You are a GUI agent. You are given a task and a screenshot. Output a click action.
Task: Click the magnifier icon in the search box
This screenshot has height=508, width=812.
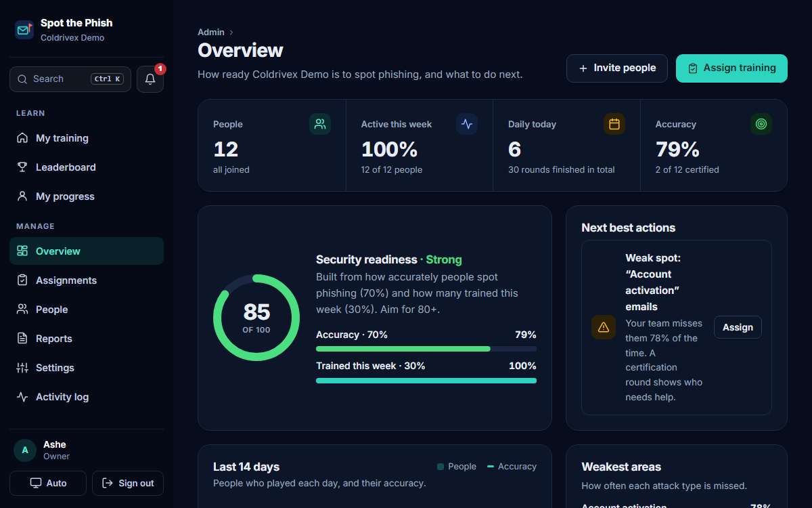(22, 79)
